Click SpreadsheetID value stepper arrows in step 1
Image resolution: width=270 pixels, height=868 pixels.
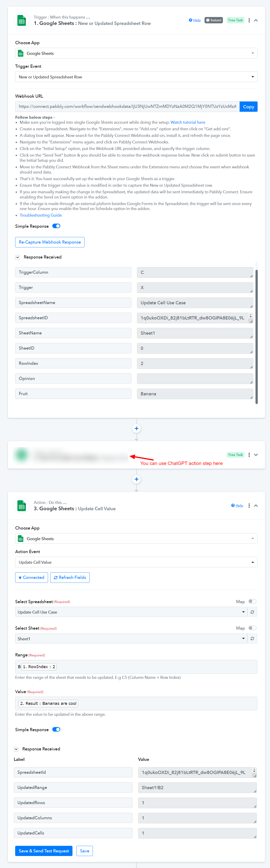251,316
